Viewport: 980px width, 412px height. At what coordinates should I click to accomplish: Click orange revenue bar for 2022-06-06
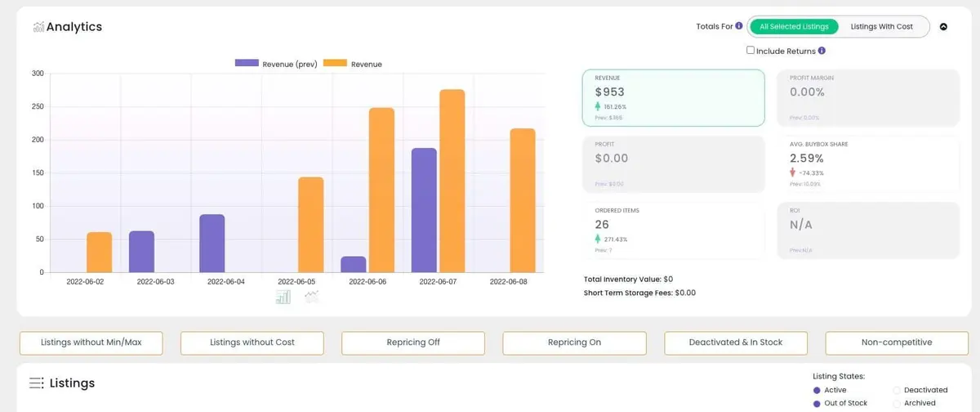pyautogui.click(x=381, y=190)
